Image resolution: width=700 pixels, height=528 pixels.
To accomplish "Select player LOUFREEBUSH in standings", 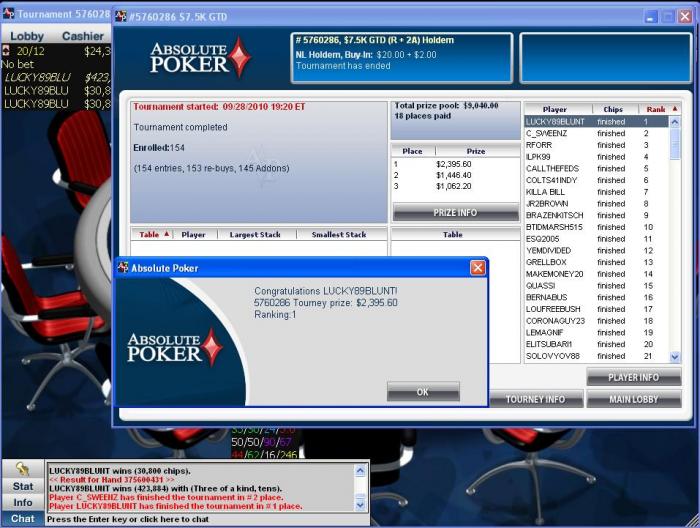I will [x=596, y=309].
